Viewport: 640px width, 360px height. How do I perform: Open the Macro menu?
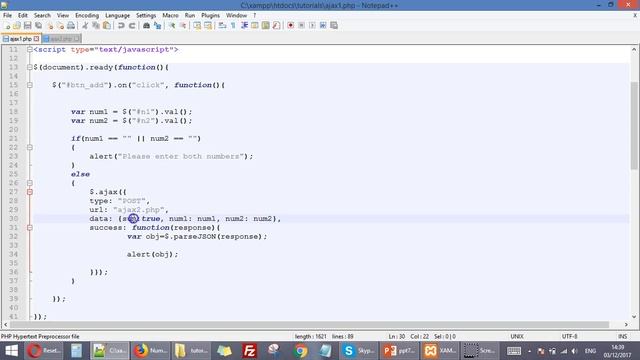(170, 16)
